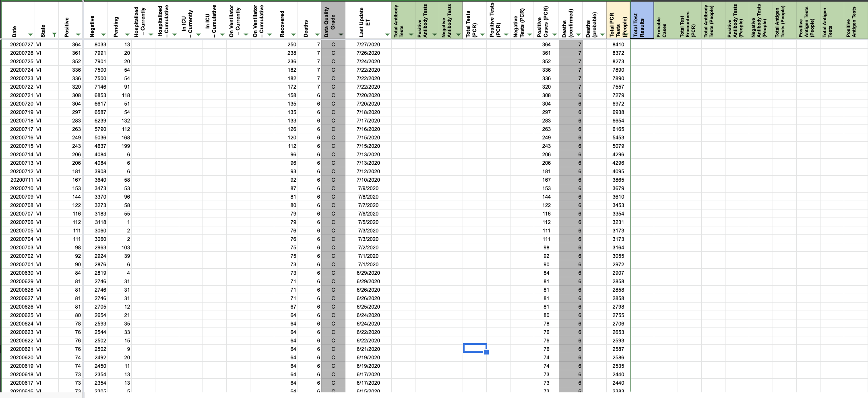Image resolution: width=868 pixels, height=398 pixels.
Task: Select the Total PCR Tests (People) header
Action: [618, 20]
